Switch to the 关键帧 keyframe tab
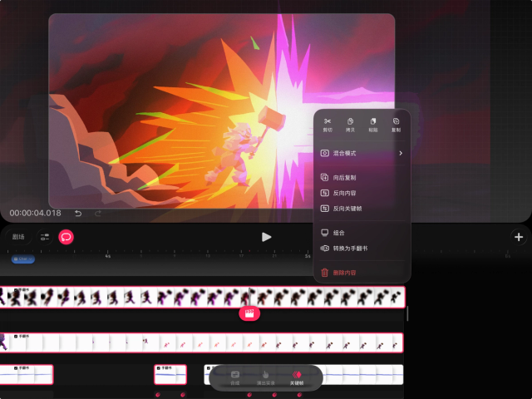This screenshot has width=532, height=399. [x=297, y=377]
